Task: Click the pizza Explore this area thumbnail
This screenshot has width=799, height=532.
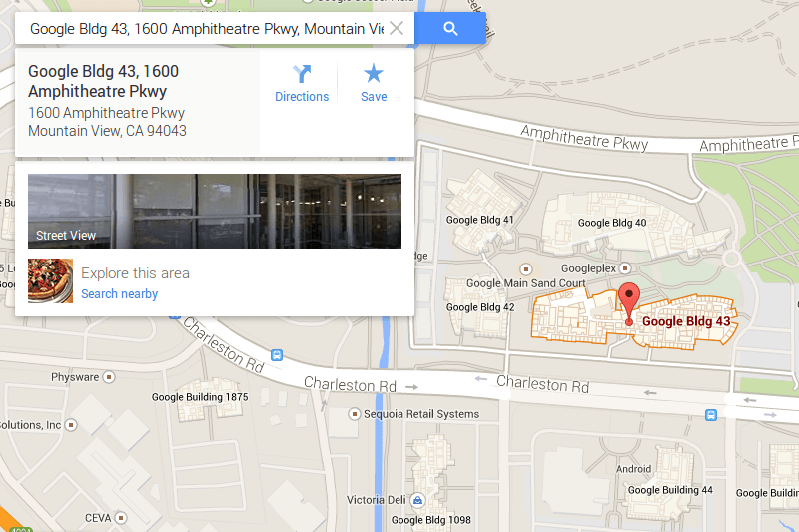Action: pos(51,281)
